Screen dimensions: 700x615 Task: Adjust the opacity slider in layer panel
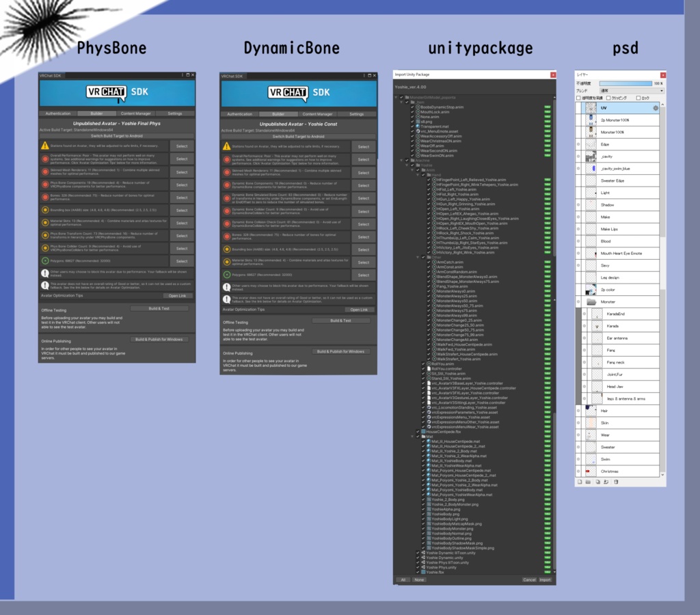tap(625, 83)
